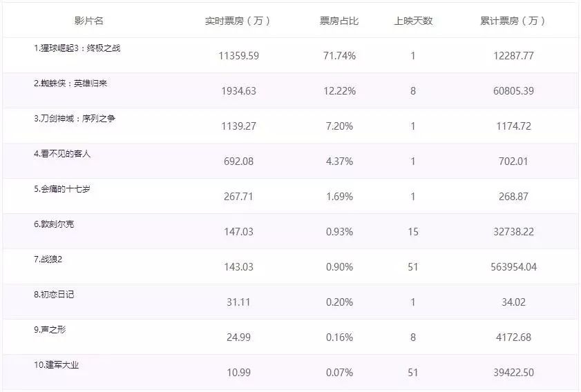Click days-in-release value 8 for 声之形

[413, 337]
